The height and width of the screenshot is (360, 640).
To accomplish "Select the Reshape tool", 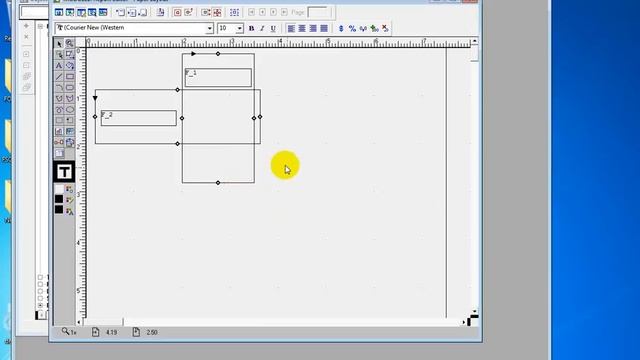I will (70, 54).
